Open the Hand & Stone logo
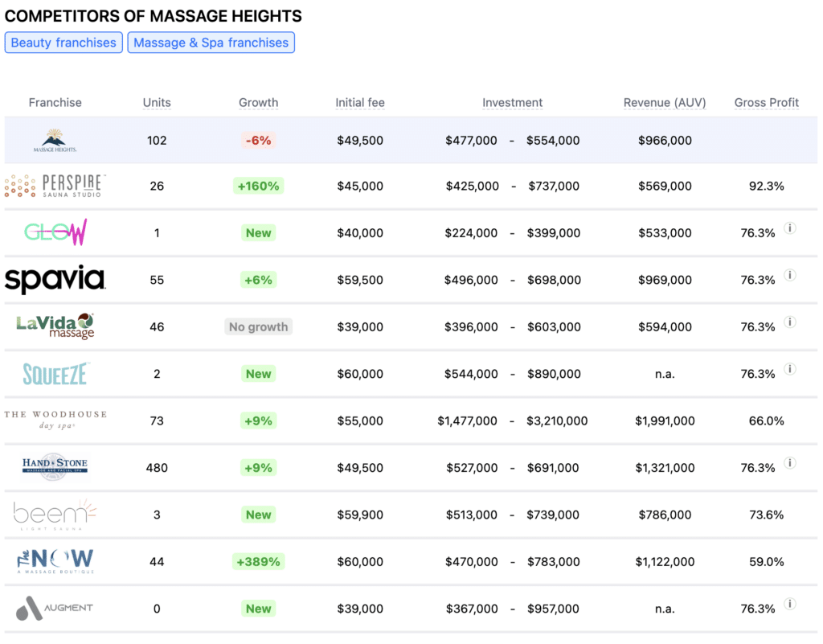 [55, 466]
